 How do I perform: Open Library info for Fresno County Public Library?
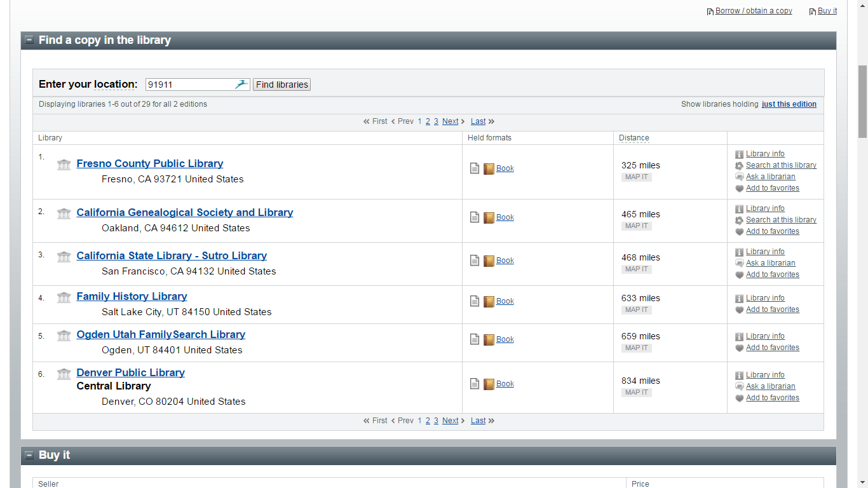tap(765, 154)
